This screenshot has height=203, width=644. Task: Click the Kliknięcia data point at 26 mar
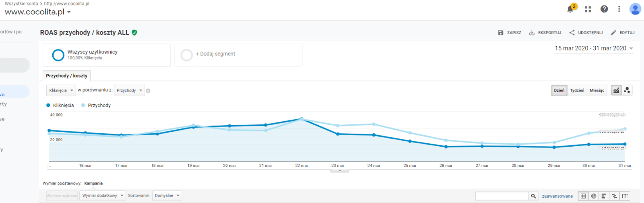[446, 147]
